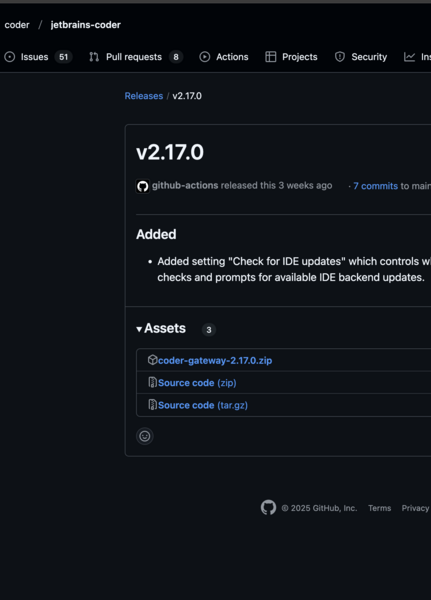Click the released this 3 weeks ago text
This screenshot has height=600, width=431.
click(276, 186)
